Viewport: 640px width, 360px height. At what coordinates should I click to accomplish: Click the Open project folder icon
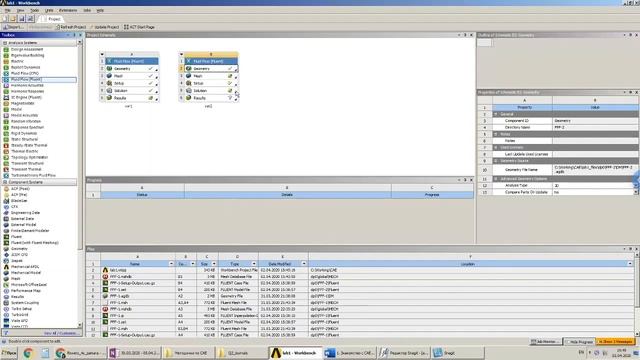coord(13,19)
